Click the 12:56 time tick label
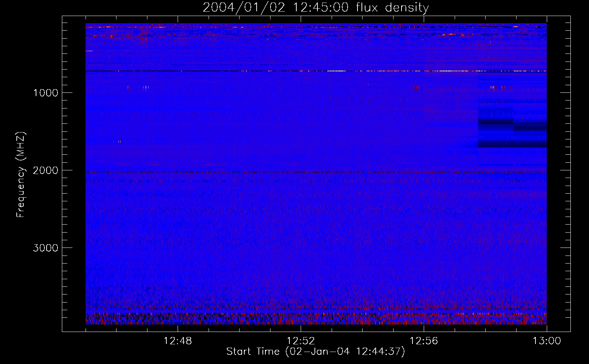 (x=424, y=341)
